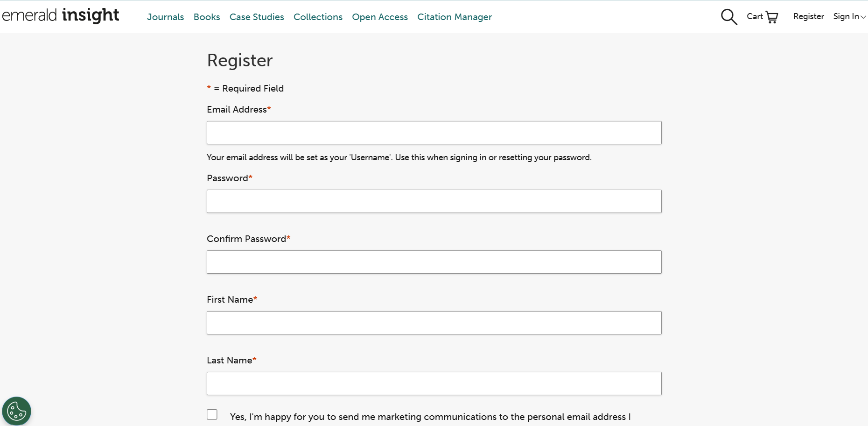Open the Books menu item
The image size is (868, 426).
click(x=207, y=17)
